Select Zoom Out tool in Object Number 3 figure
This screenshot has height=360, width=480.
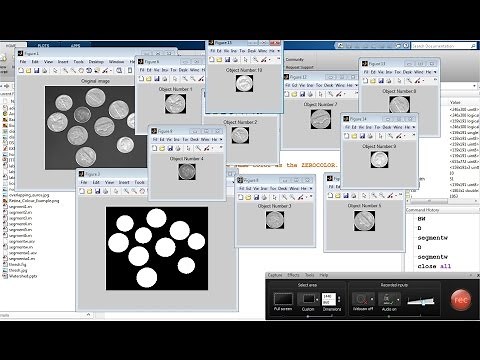coord(292,198)
